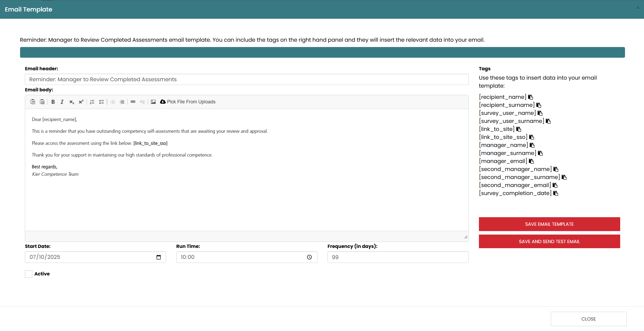Increase indent in email body
Viewport: 644px width, 331px height.
122,102
